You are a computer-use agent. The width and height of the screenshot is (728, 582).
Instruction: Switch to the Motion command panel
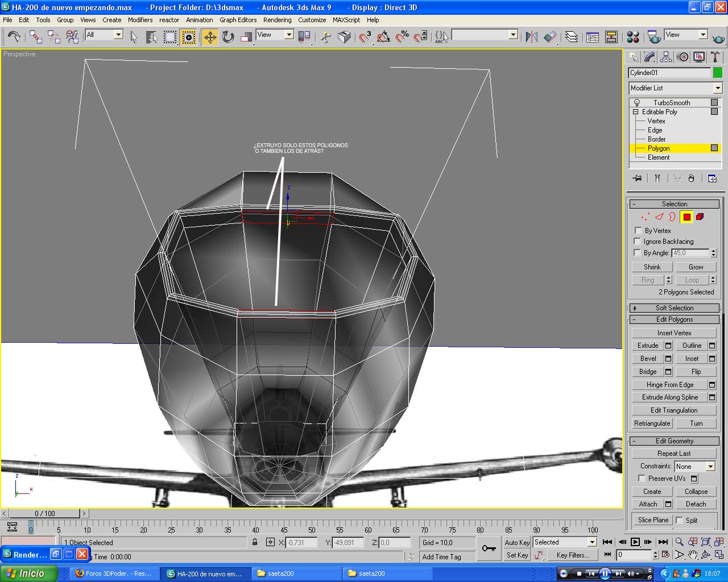682,57
